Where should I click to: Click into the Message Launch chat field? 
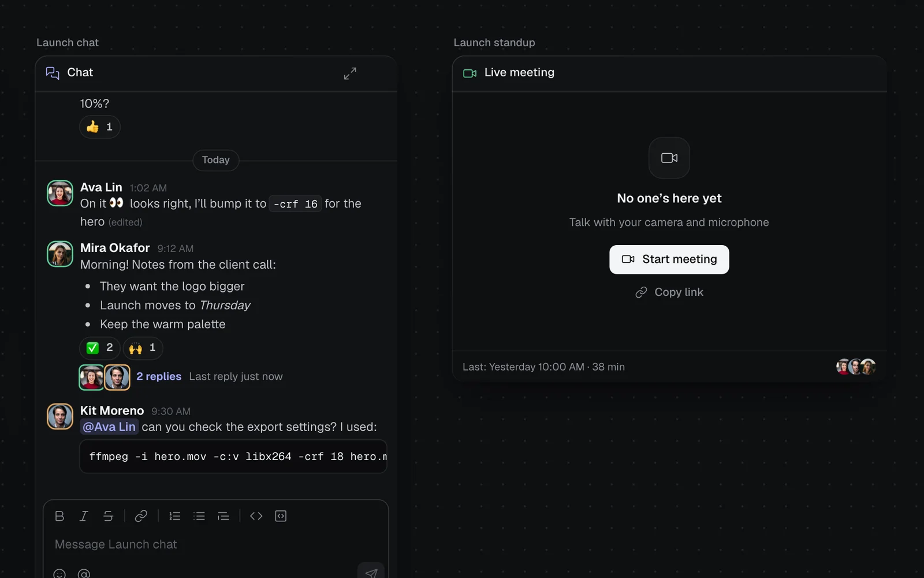click(x=216, y=544)
